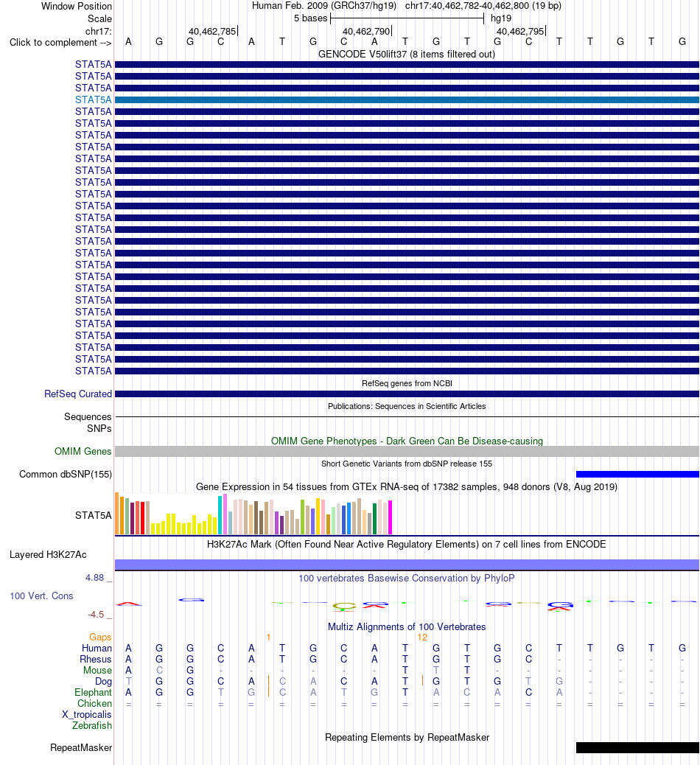This screenshot has height=765, width=700.
Task: Open 'Short Genetic Variants from dbSNP release 155'
Action: pyautogui.click(x=407, y=464)
